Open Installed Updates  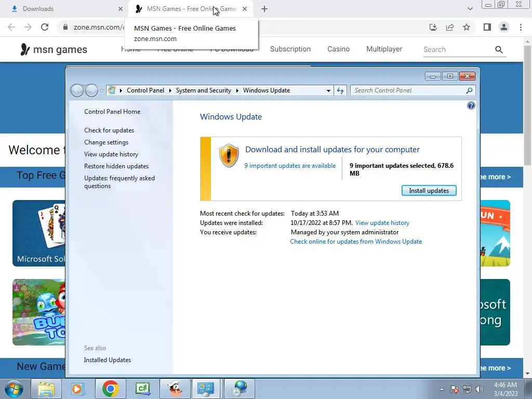(x=107, y=360)
